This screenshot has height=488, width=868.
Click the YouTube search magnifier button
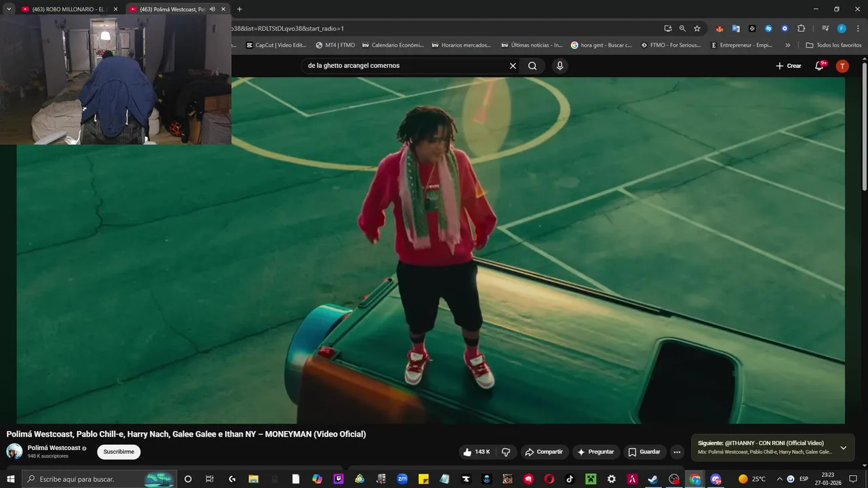tap(532, 66)
